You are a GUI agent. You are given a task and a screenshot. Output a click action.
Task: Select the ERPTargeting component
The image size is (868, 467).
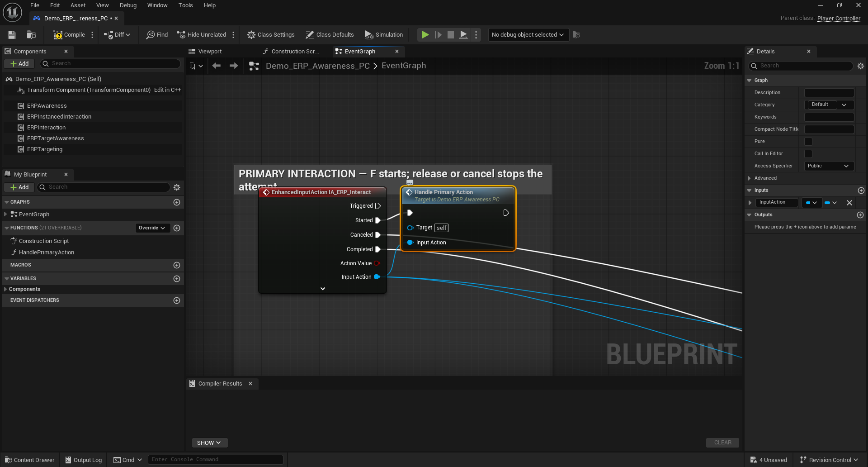coord(44,149)
